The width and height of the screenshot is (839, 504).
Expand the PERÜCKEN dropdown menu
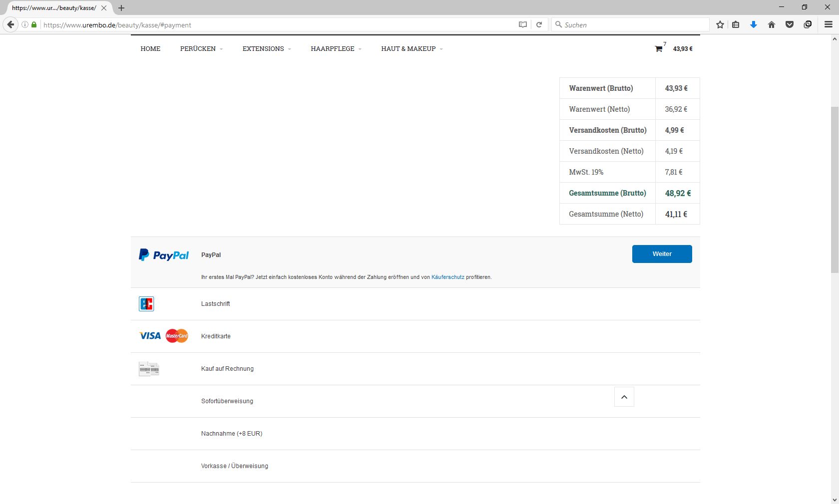click(201, 48)
